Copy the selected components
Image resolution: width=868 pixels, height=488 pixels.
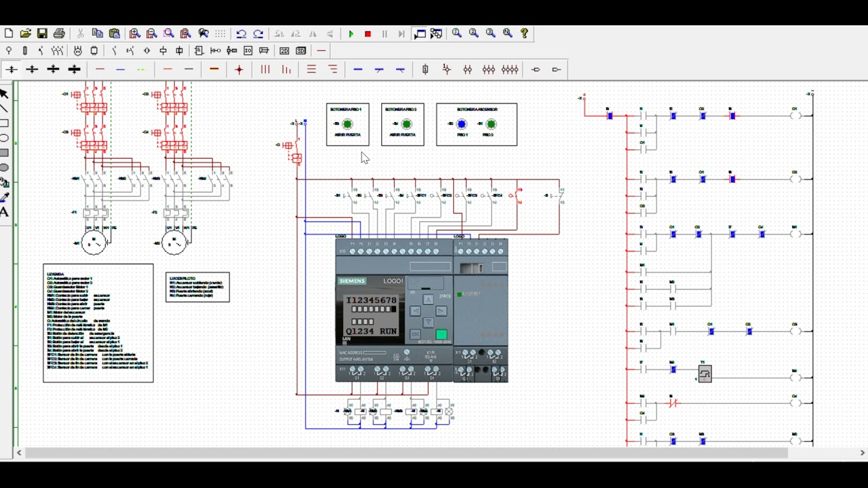point(97,33)
